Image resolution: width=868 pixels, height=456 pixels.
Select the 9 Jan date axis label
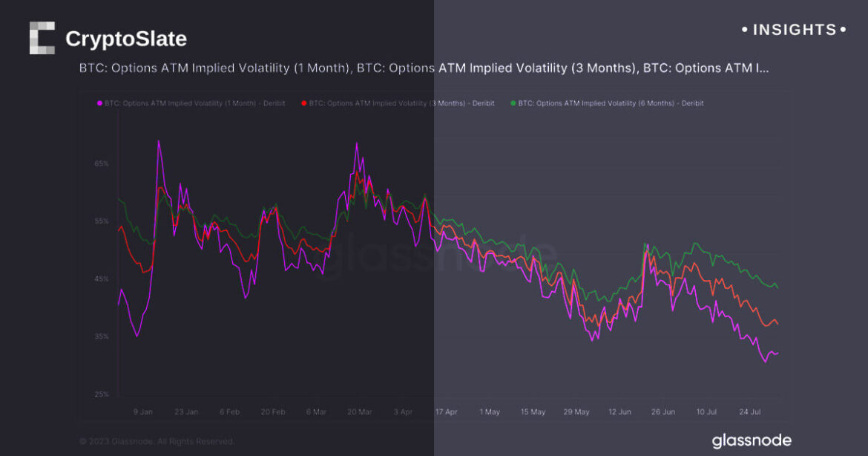click(x=143, y=411)
